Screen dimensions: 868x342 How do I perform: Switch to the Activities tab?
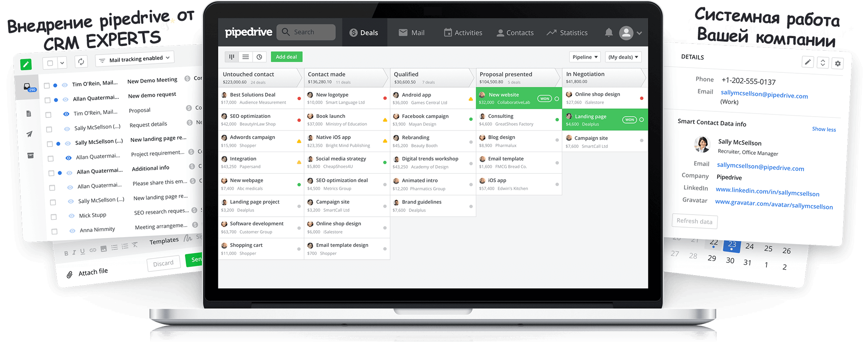(463, 33)
